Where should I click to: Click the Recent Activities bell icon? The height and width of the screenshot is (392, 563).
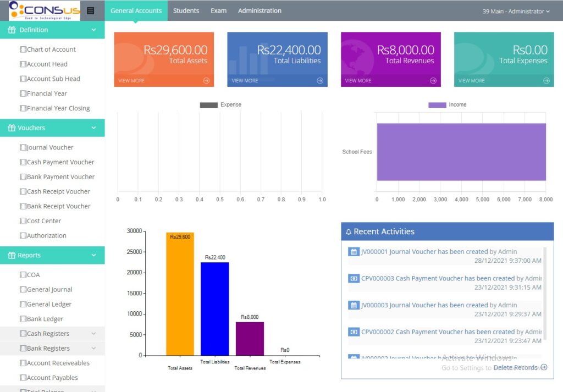pos(349,232)
